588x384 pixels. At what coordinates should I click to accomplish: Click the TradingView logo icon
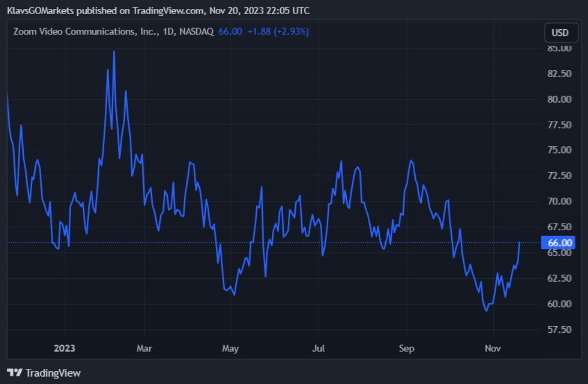pos(15,373)
